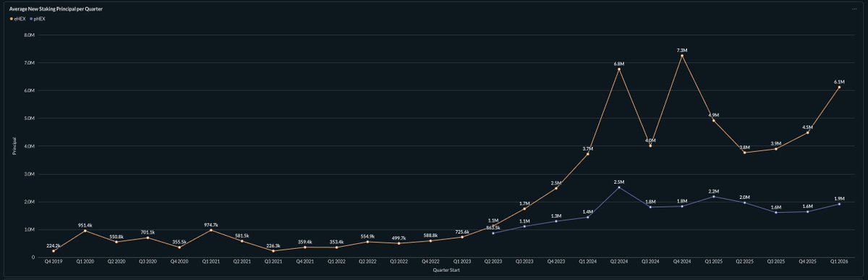Click the value label 581.5k
This screenshot has height=280, width=868.
(x=242, y=236)
